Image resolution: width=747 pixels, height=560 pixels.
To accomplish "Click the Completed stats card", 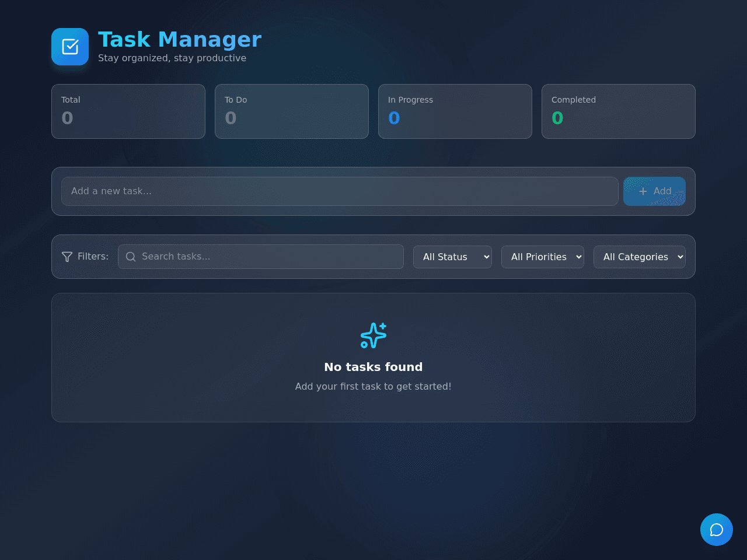I will (x=619, y=111).
